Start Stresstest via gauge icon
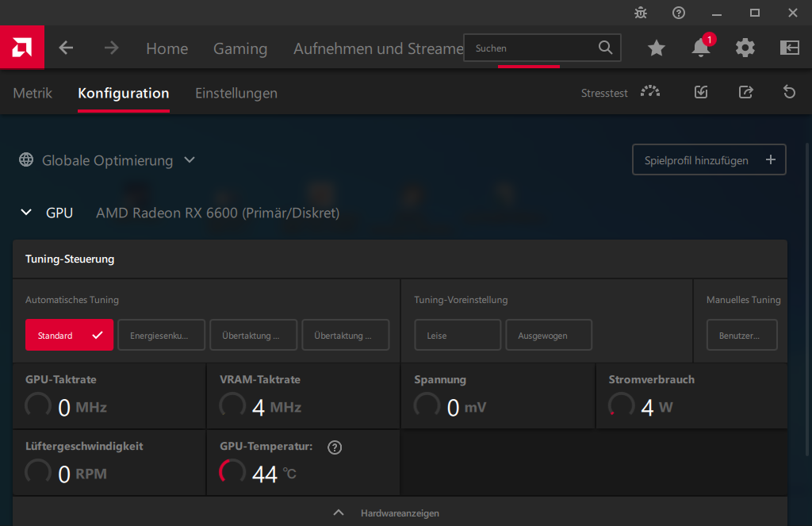Viewport: 812px width, 526px height. pos(650,92)
